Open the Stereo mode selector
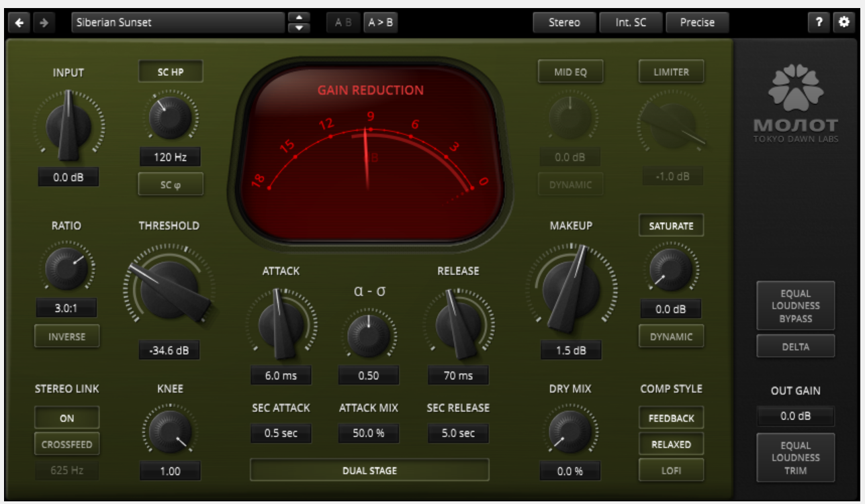 point(564,22)
